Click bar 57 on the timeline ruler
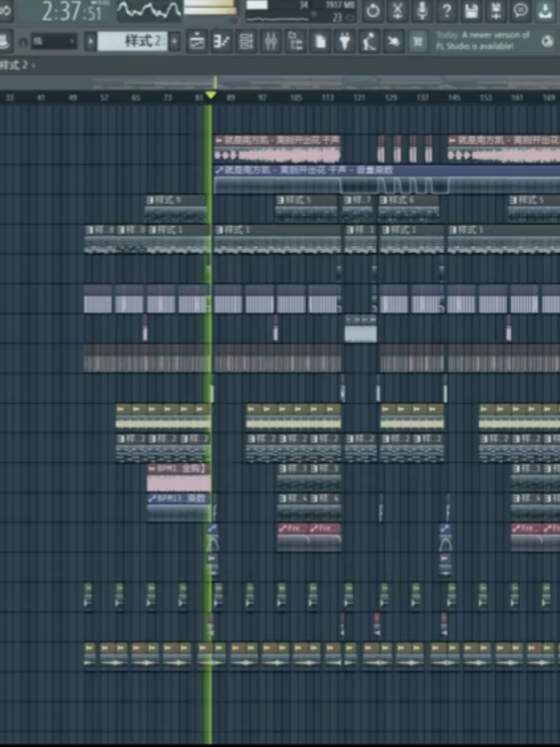 pyautogui.click(x=104, y=97)
